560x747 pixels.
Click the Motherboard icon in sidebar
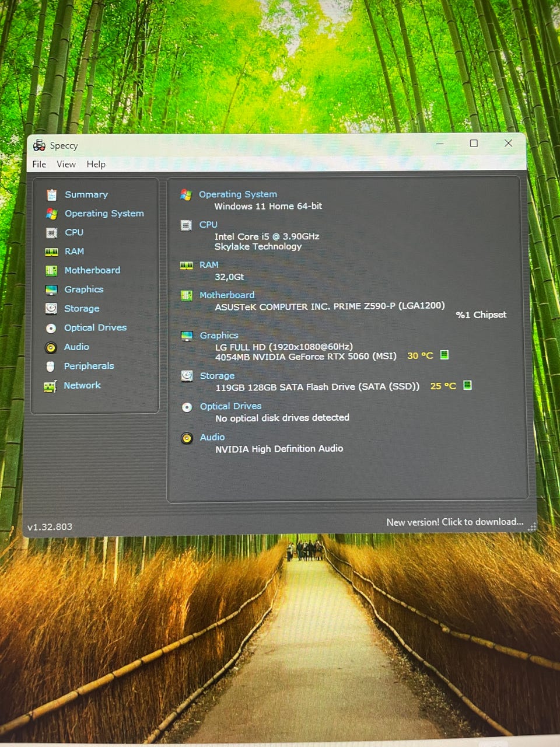[51, 271]
